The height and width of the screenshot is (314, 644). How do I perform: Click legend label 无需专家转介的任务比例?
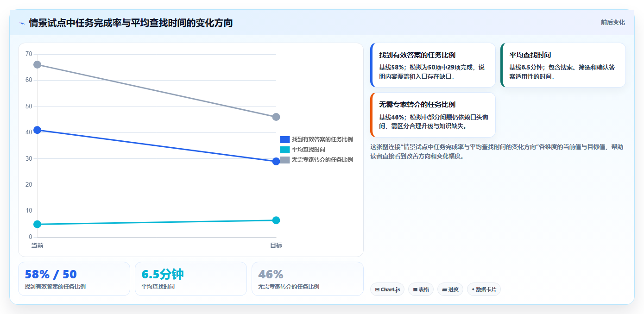point(322,160)
